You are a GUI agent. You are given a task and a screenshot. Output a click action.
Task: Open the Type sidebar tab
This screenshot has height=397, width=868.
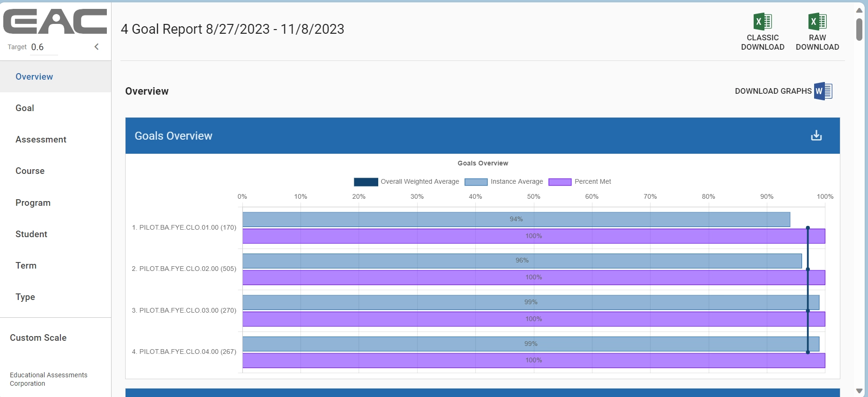(55, 297)
